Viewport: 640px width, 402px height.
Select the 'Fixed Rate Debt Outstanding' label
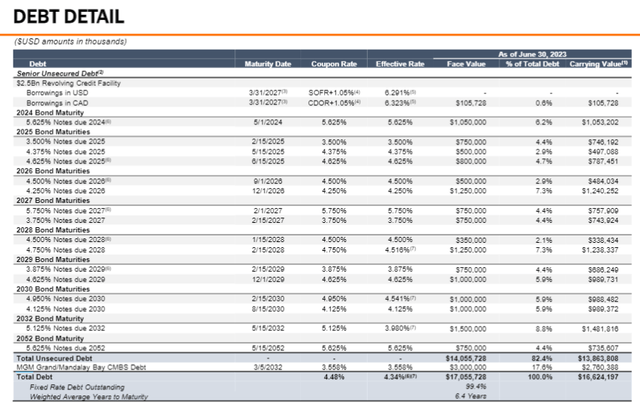(77, 387)
